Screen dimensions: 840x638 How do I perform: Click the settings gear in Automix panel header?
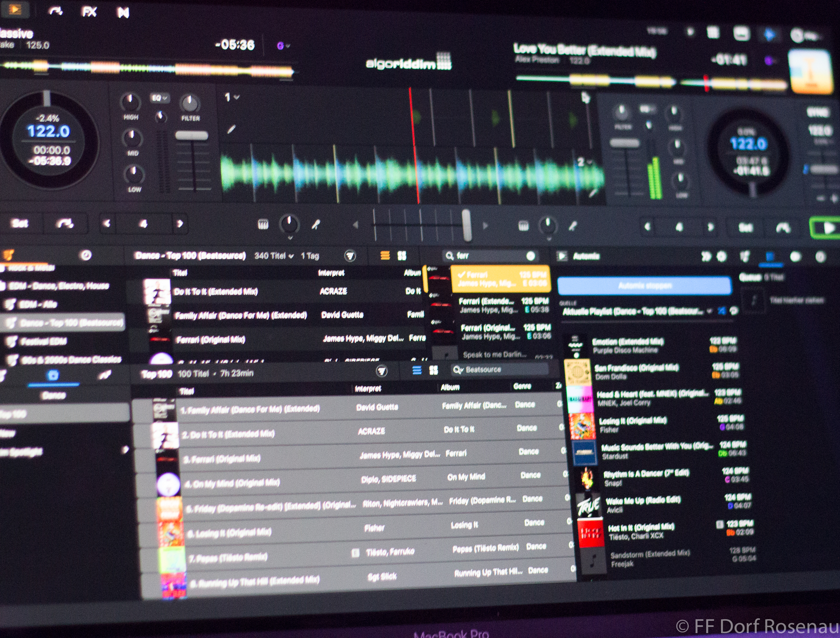[x=721, y=257]
